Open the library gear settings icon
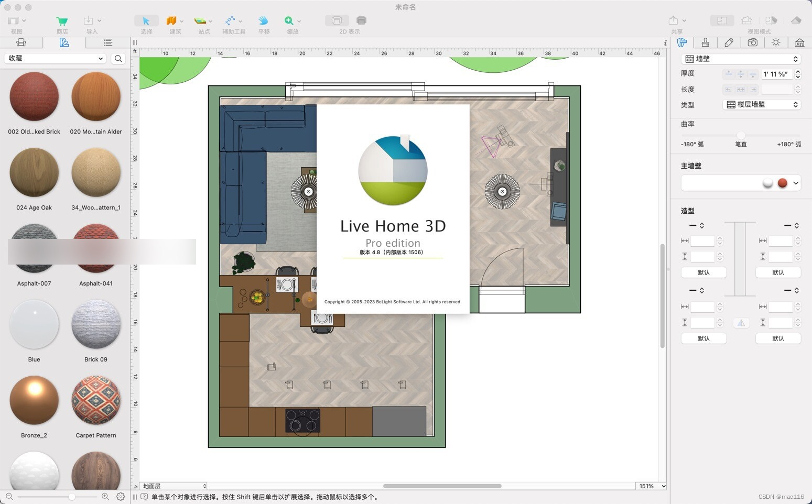The height and width of the screenshot is (504, 812). [x=121, y=497]
